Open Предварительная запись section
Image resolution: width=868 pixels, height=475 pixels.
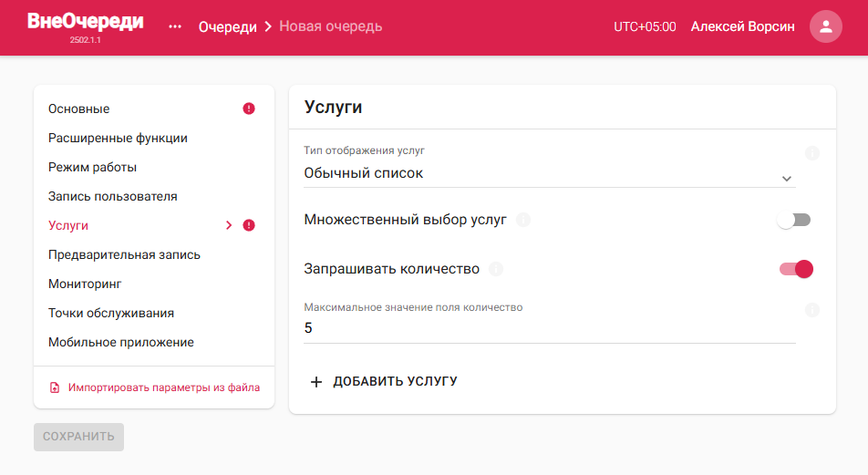[x=124, y=254]
